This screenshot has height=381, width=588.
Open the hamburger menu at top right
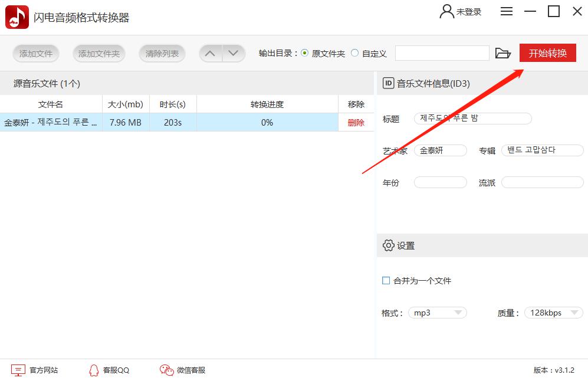click(x=507, y=11)
